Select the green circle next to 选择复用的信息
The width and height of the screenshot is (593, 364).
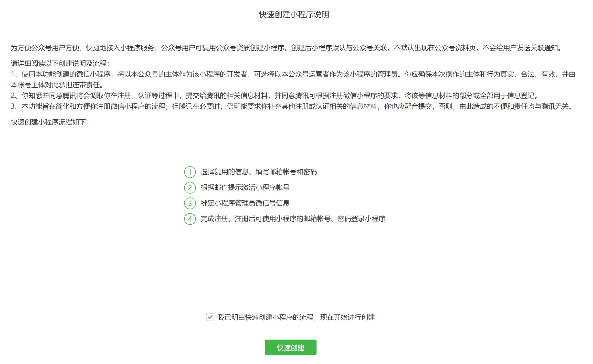click(190, 172)
